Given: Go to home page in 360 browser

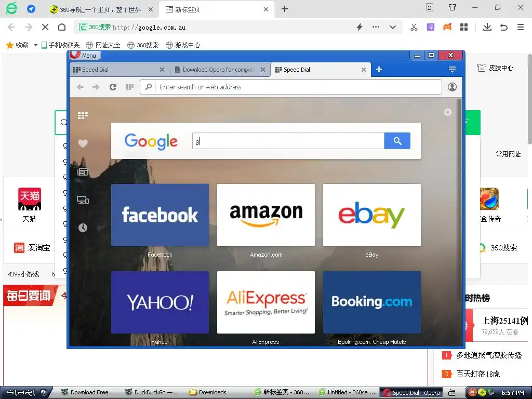Looking at the screenshot, I should point(62,27).
